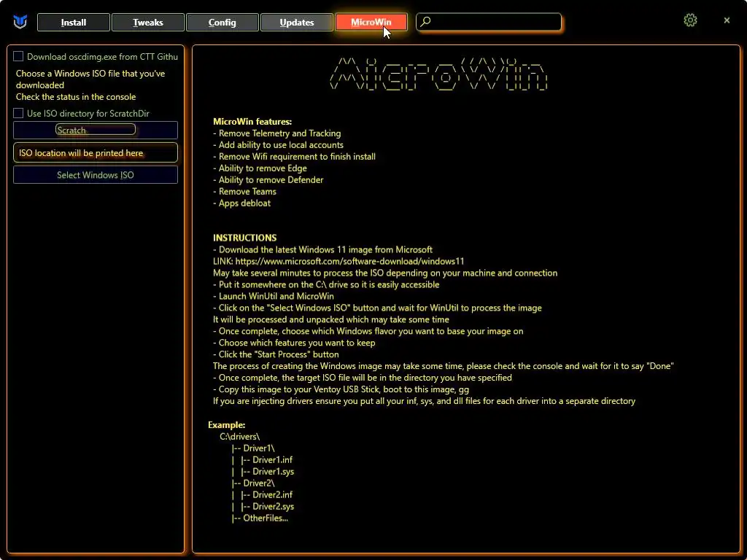Go to the Config tab

[x=222, y=23]
